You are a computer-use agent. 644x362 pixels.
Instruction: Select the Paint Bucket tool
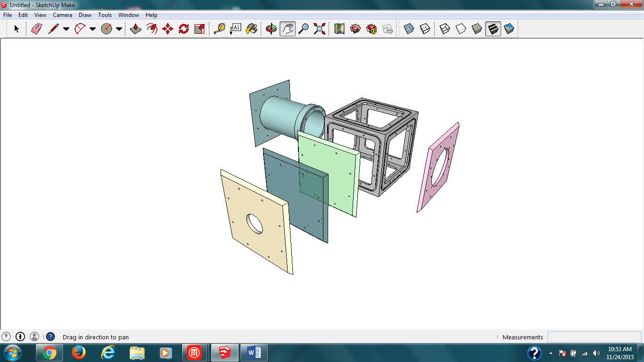pos(252,29)
